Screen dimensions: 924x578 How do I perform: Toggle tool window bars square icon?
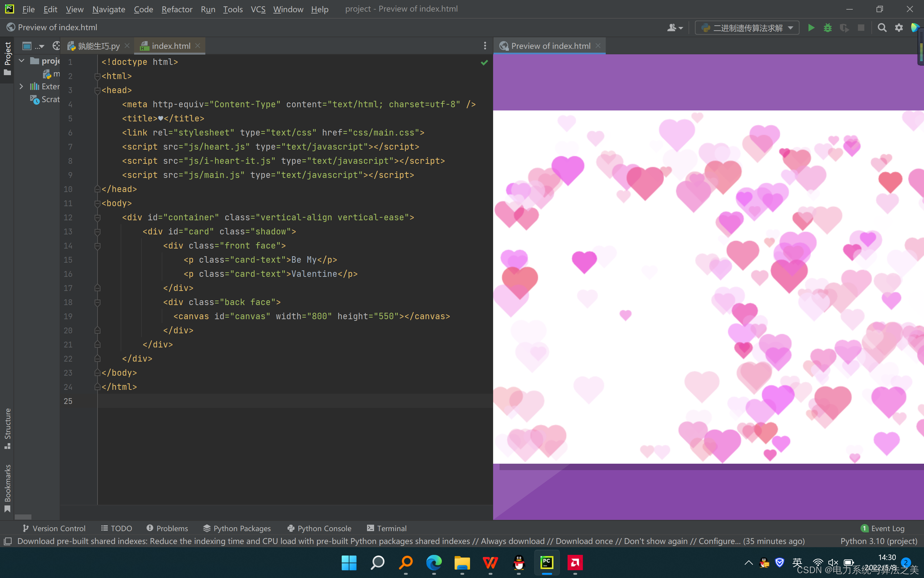click(x=8, y=541)
